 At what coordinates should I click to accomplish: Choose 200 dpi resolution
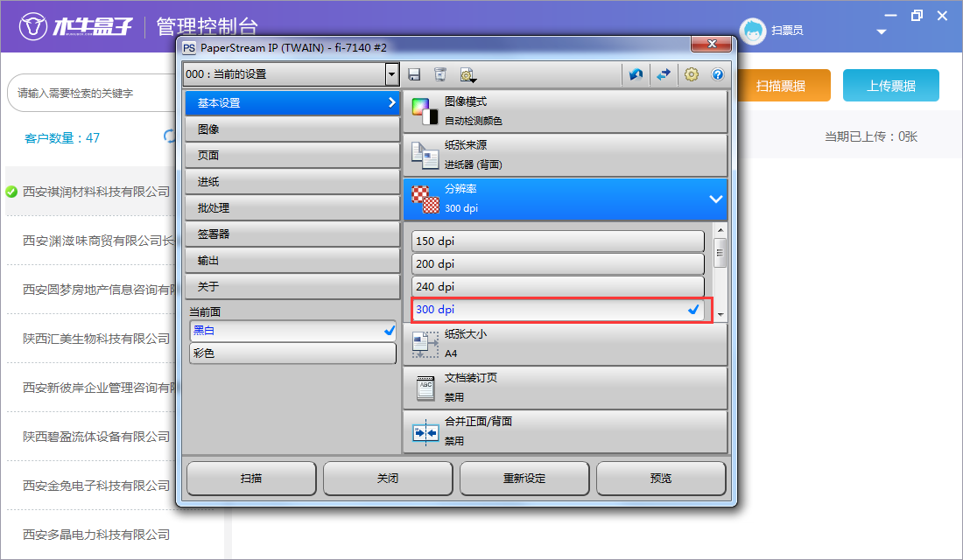coord(558,264)
